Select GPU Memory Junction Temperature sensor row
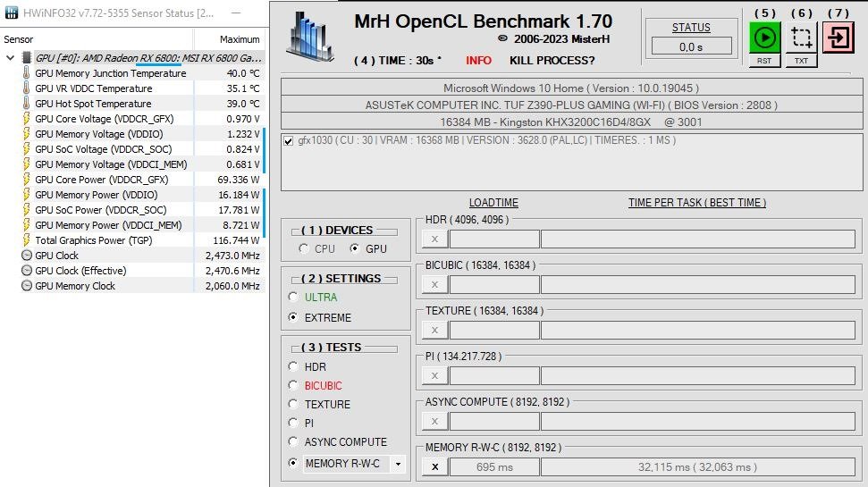868x487 pixels. 143,73
